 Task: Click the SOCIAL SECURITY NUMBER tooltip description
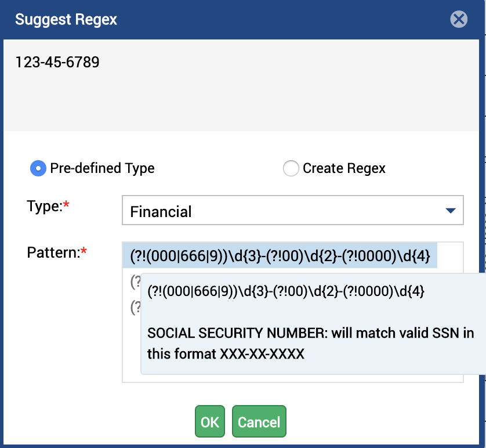pos(310,343)
